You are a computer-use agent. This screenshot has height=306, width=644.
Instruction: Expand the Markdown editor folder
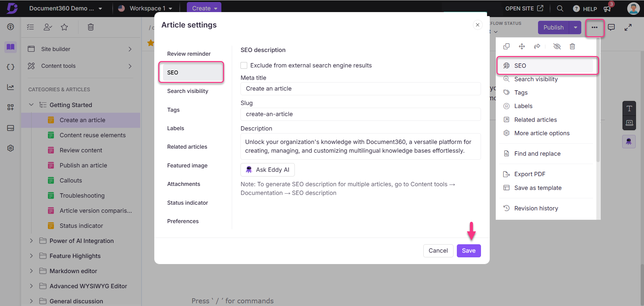coord(31,271)
